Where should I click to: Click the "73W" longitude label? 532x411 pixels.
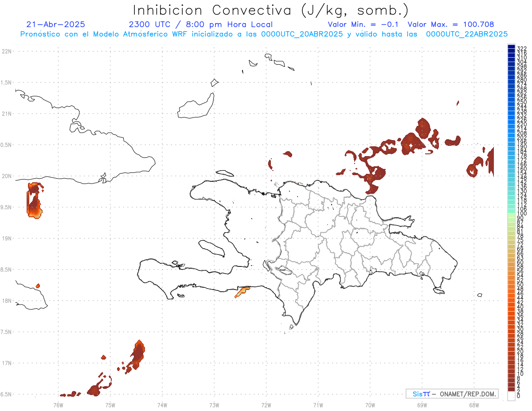pos(214,405)
